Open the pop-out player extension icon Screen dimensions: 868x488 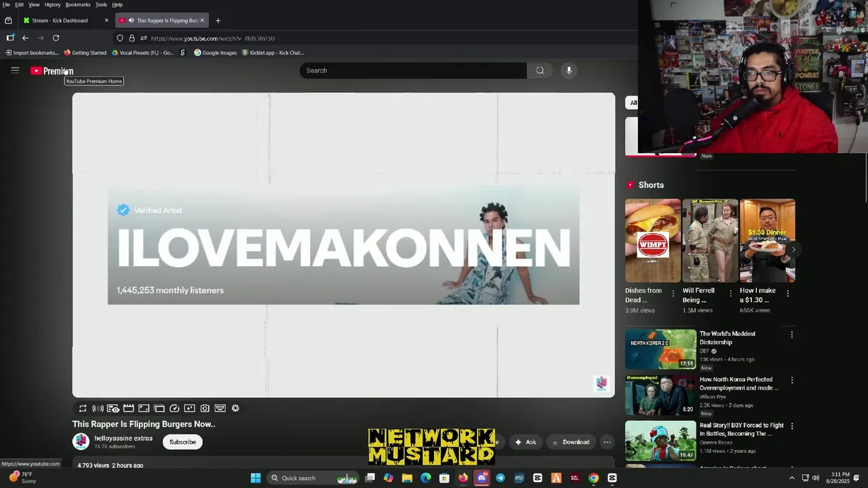click(159, 408)
